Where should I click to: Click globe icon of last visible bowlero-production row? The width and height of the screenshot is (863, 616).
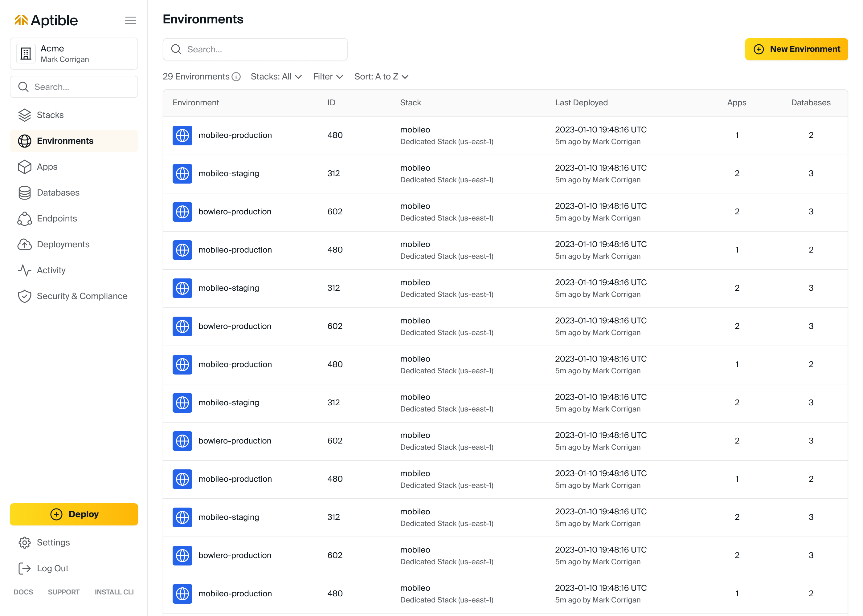182,555
